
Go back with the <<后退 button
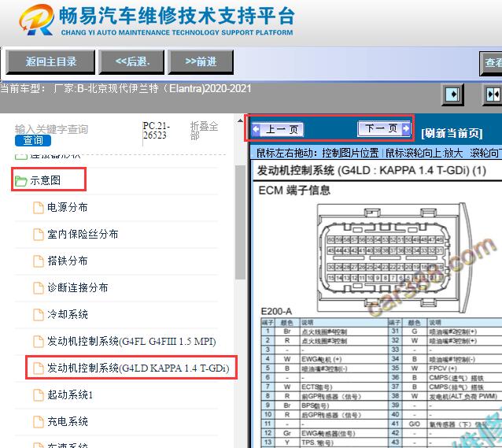(132, 61)
